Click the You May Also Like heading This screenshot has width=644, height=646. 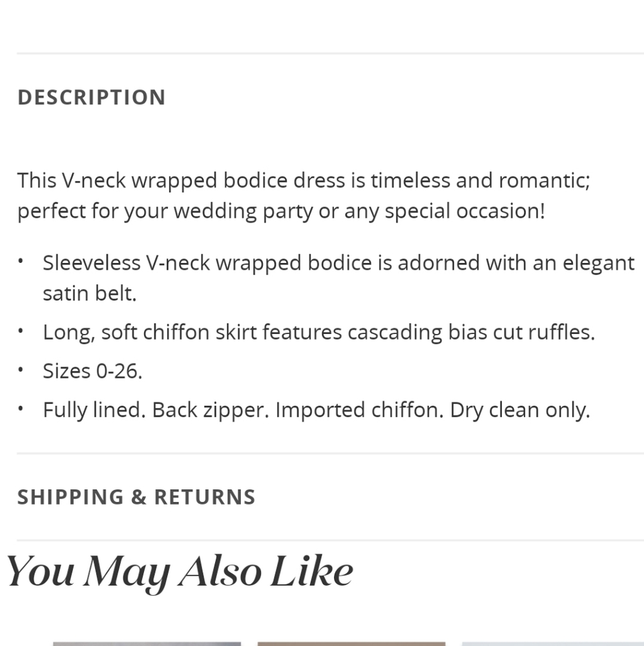180,572
